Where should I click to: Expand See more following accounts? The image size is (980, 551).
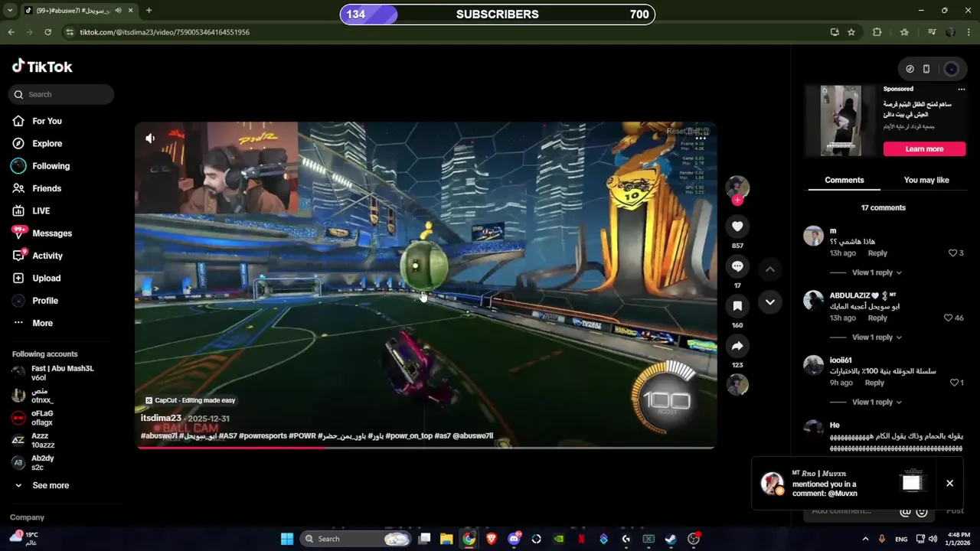coord(42,485)
